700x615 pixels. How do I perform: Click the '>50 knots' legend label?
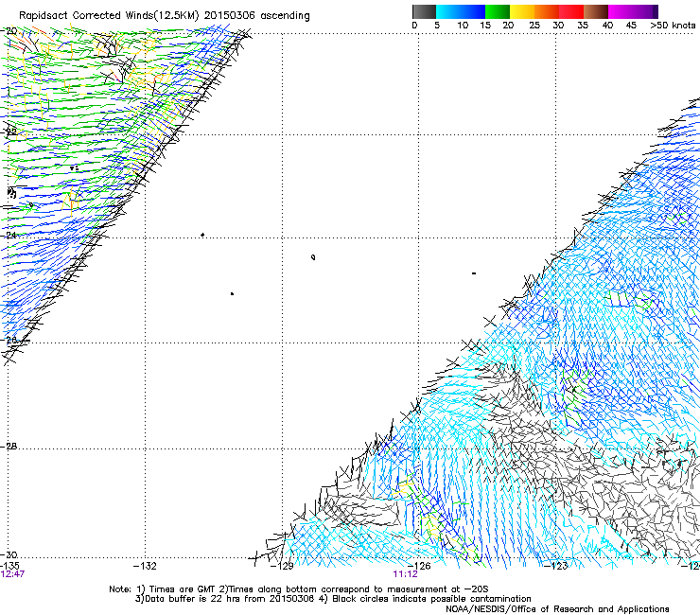673,26
